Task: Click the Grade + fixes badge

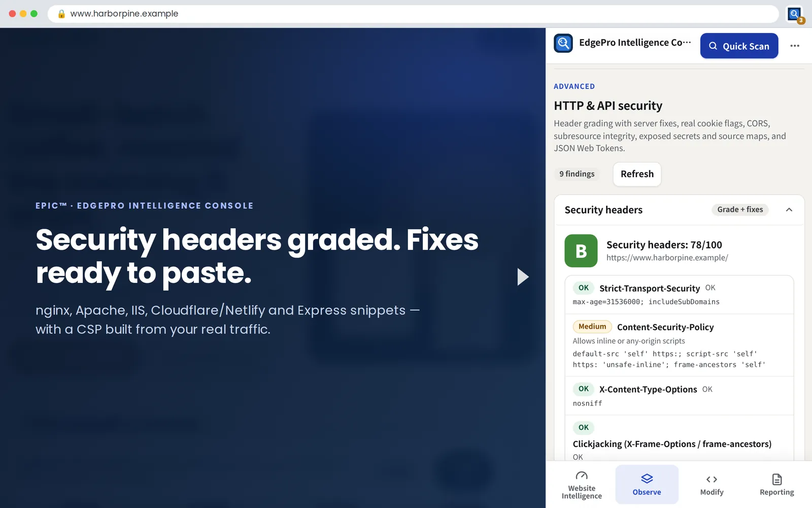Action: coord(740,210)
